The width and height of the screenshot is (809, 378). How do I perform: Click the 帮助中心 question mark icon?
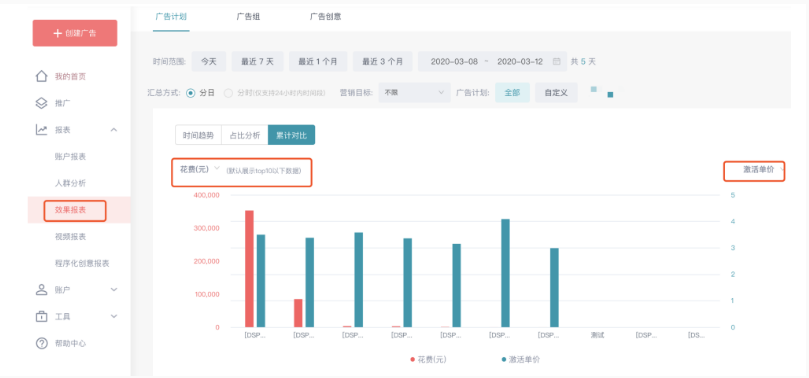(41, 343)
